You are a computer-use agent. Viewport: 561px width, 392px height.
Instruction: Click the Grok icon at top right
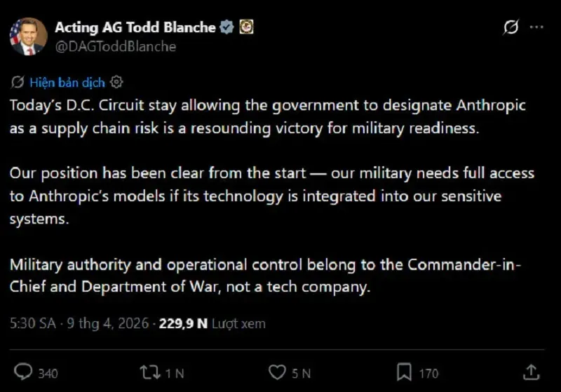tap(511, 28)
